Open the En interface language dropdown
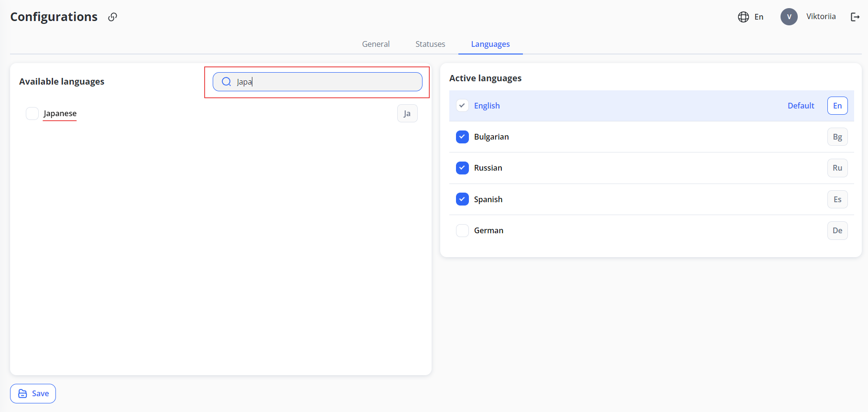Viewport: 868px width, 412px height. point(759,17)
